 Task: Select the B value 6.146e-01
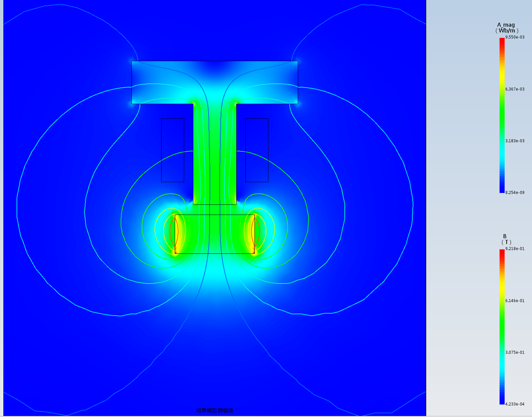coord(515,301)
